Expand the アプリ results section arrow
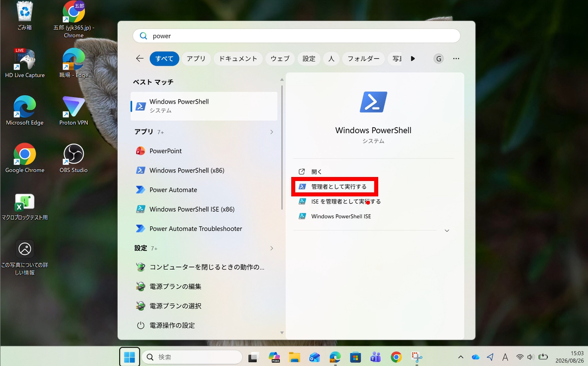Screen dimensions: 588x366 [272, 132]
